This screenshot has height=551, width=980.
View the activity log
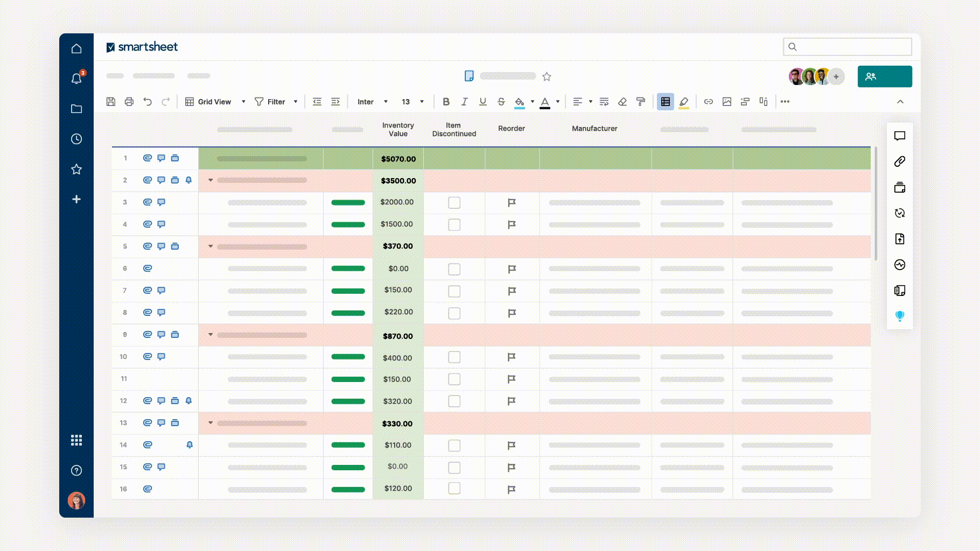point(899,265)
